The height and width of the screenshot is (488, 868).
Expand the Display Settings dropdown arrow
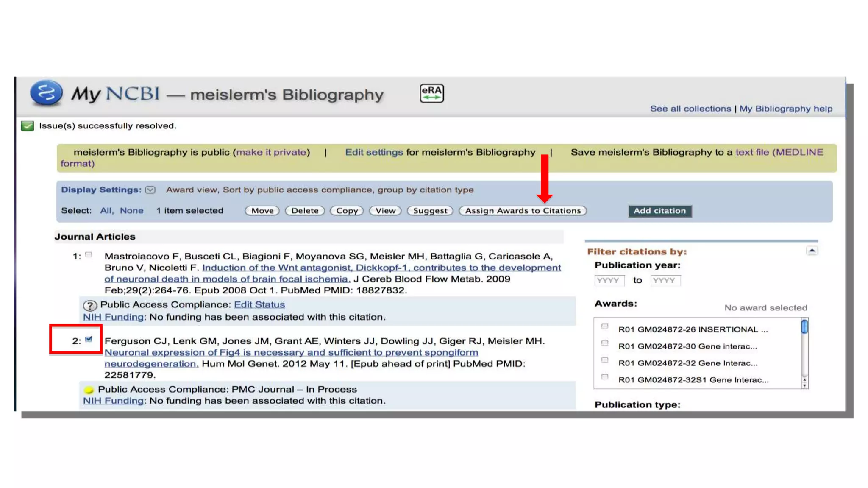[150, 190]
